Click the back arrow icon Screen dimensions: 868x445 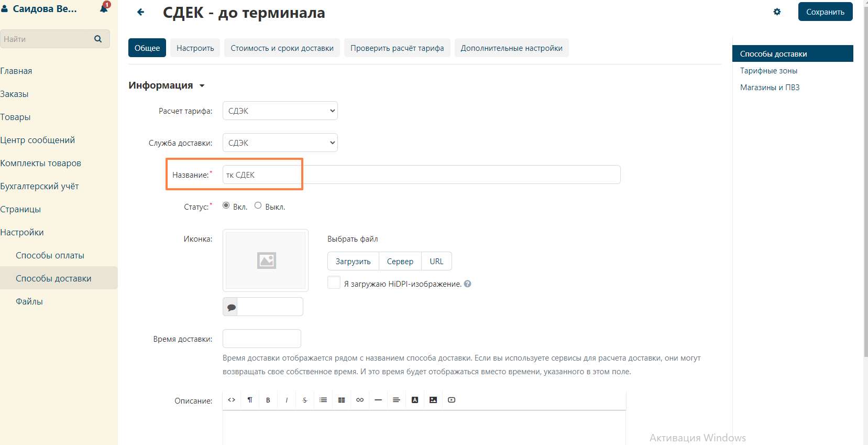click(140, 12)
